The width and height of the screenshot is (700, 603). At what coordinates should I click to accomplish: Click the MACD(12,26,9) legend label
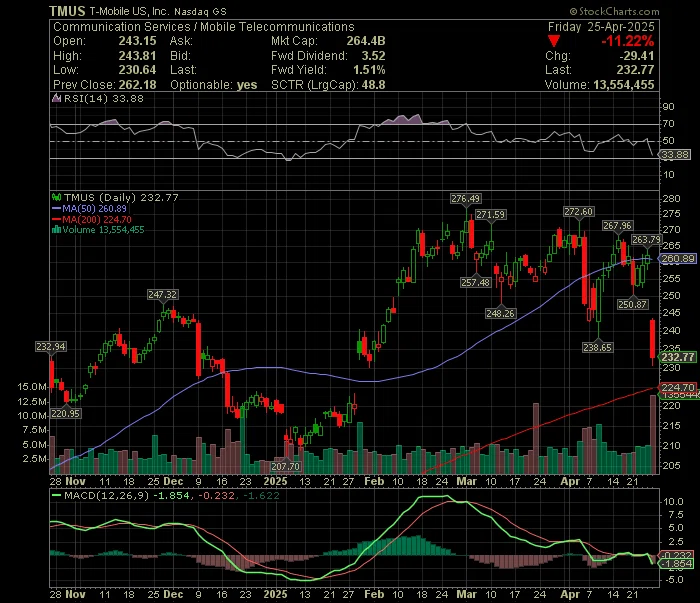pyautogui.click(x=107, y=495)
